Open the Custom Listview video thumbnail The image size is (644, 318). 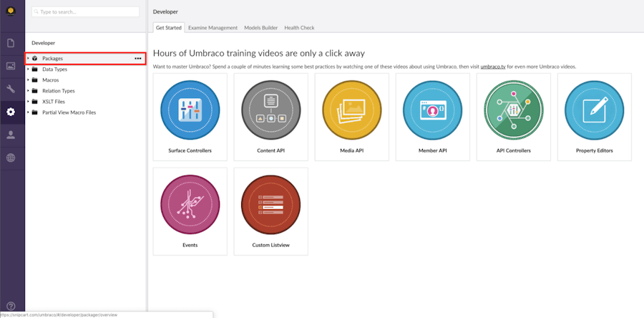(270, 204)
